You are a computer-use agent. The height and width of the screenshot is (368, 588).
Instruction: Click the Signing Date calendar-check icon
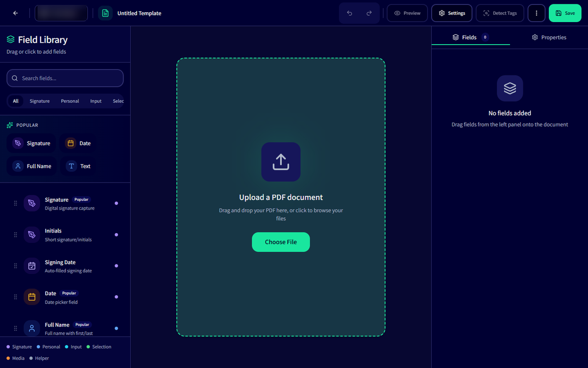(32, 266)
